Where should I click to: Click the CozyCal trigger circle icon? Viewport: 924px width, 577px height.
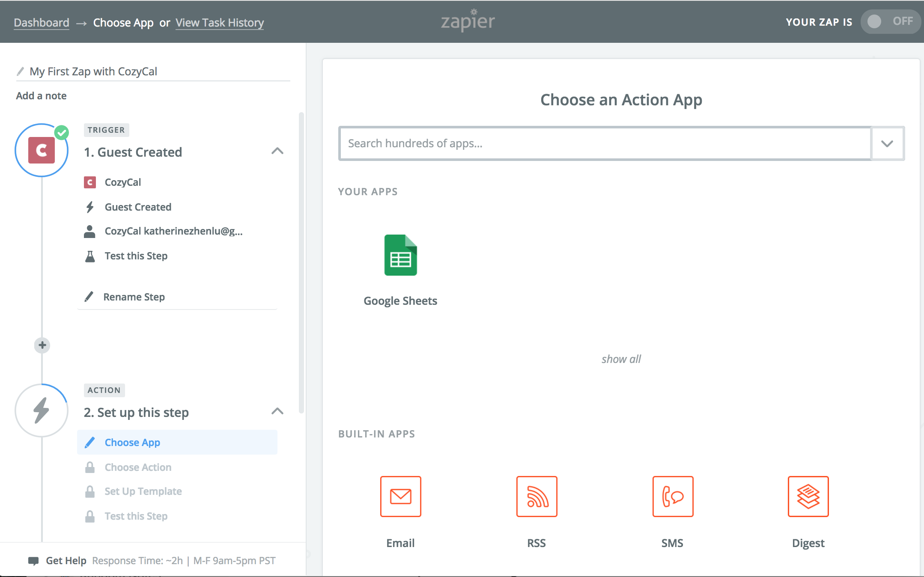pos(42,150)
